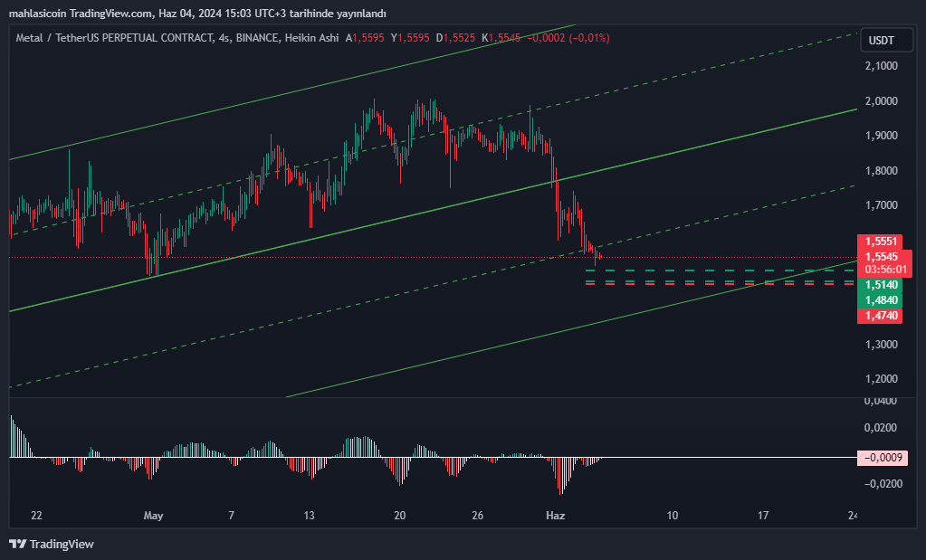The height and width of the screenshot is (560, 926).
Task: Click the TradingView logo icon
Action: [18, 544]
